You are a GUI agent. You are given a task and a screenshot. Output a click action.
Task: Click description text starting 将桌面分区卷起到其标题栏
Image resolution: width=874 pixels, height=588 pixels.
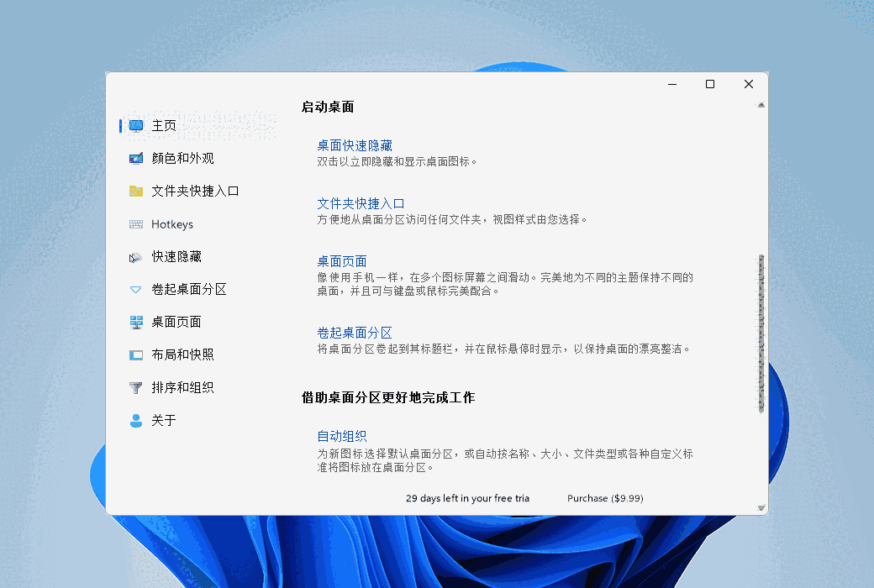click(x=503, y=349)
